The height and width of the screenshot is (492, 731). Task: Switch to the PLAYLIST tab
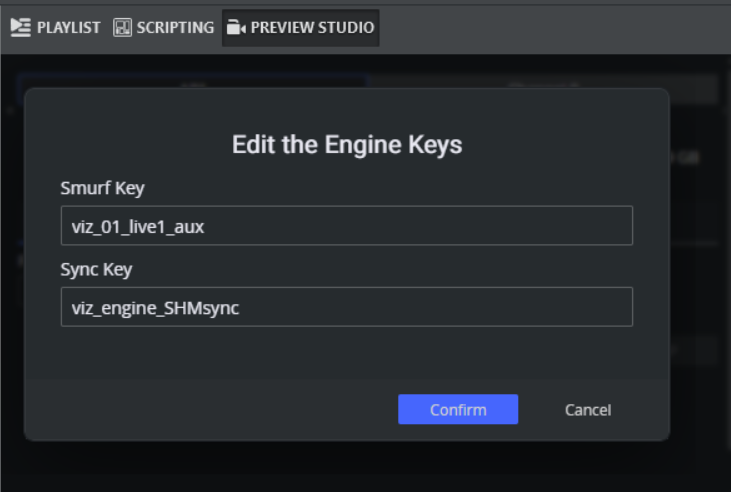click(x=68, y=27)
